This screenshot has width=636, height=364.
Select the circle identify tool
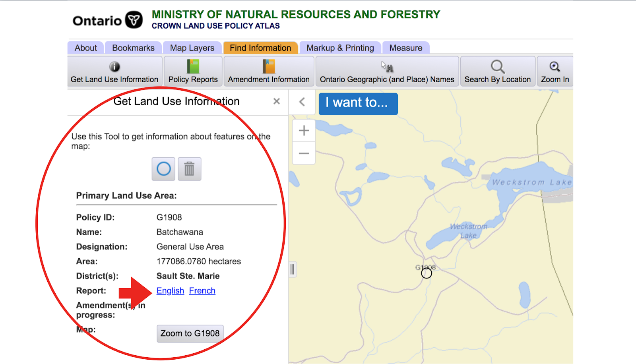coord(163,169)
